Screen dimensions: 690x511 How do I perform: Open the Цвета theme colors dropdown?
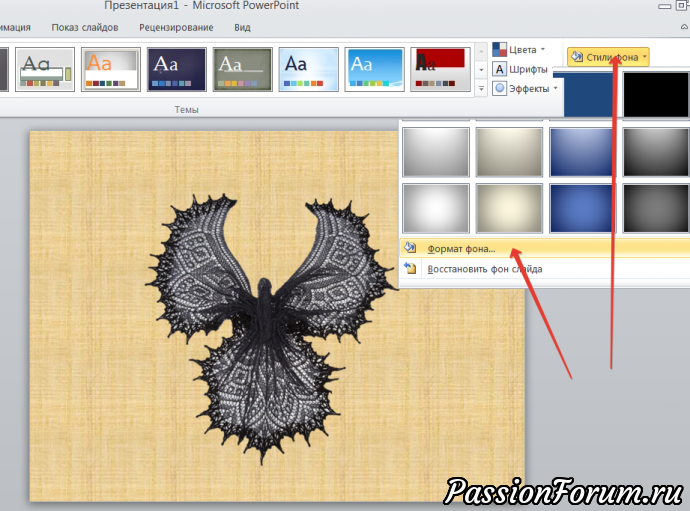(521, 49)
